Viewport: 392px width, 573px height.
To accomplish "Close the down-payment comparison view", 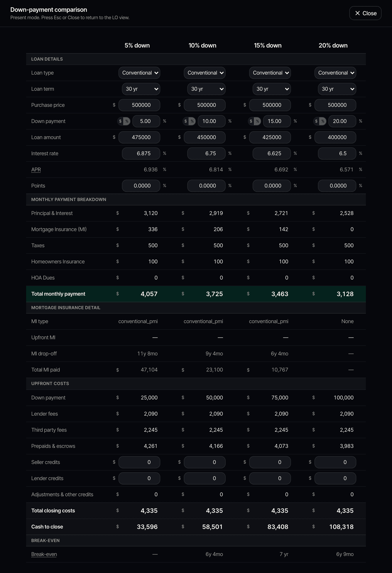I will [x=365, y=13].
